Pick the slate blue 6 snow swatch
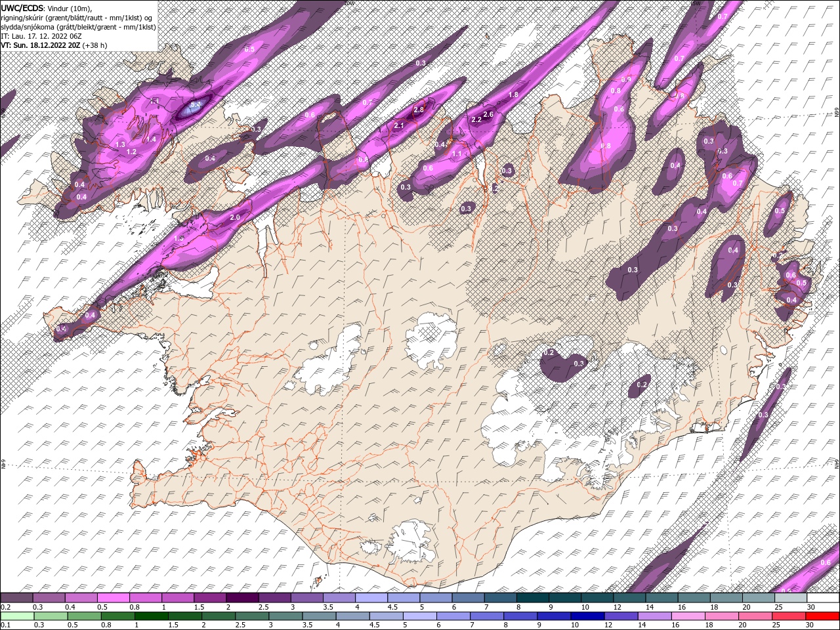The height and width of the screenshot is (630, 840). click(x=467, y=598)
